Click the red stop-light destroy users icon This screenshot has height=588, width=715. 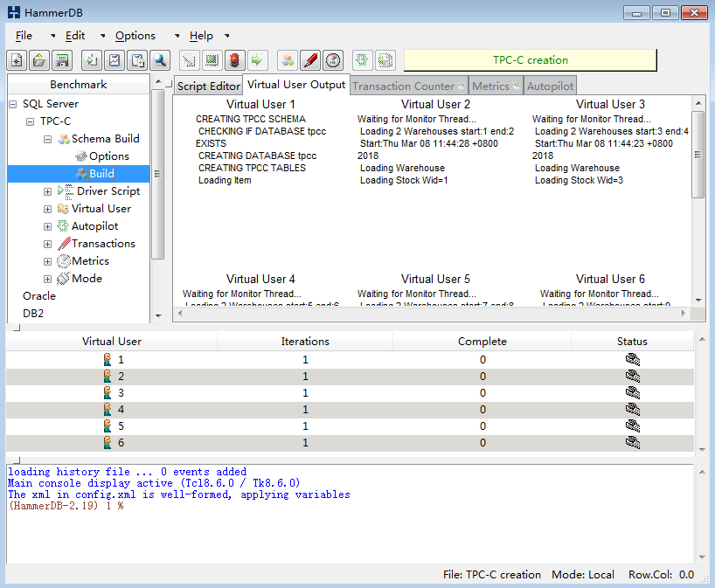coord(235,60)
